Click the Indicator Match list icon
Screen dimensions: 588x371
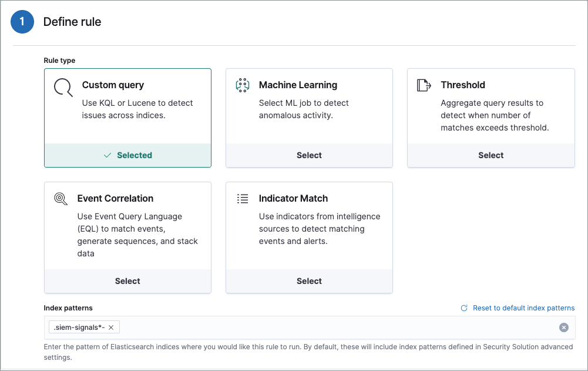242,198
